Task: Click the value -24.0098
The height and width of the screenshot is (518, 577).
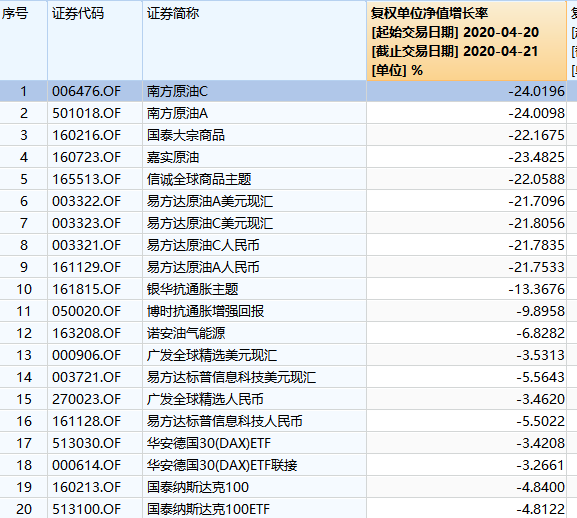Action: [x=537, y=113]
